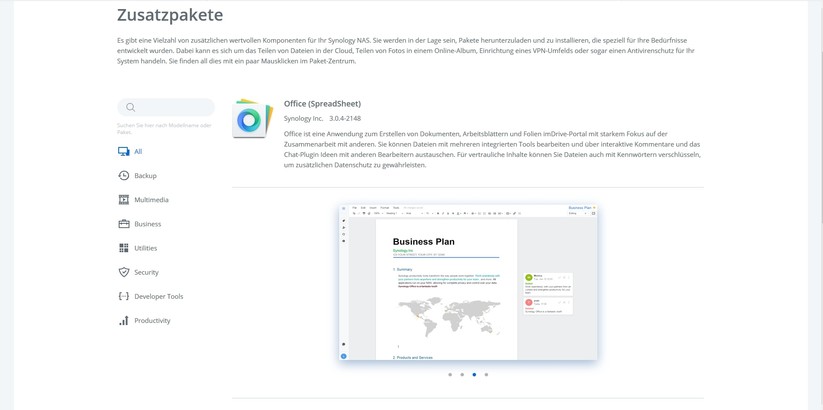Filter by Security packages
The width and height of the screenshot is (823, 410).
point(146,272)
